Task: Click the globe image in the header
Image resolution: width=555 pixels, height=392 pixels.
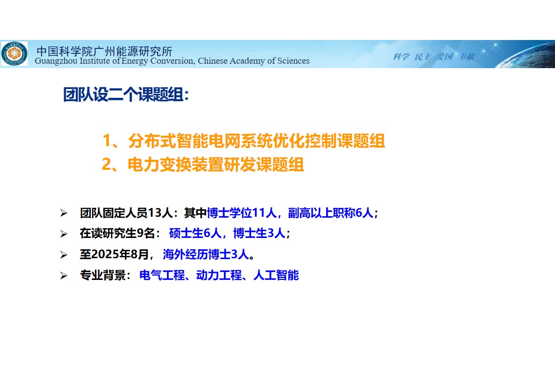Action: point(524,54)
